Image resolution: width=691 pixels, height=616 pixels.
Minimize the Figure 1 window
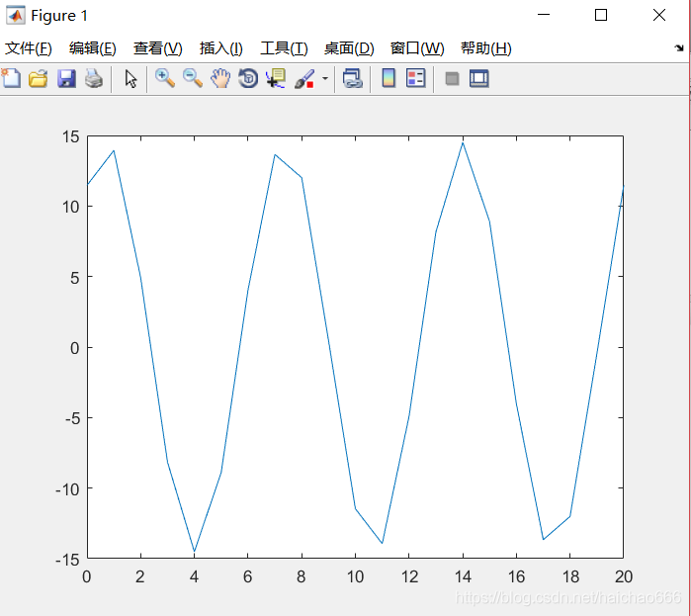pos(544,15)
